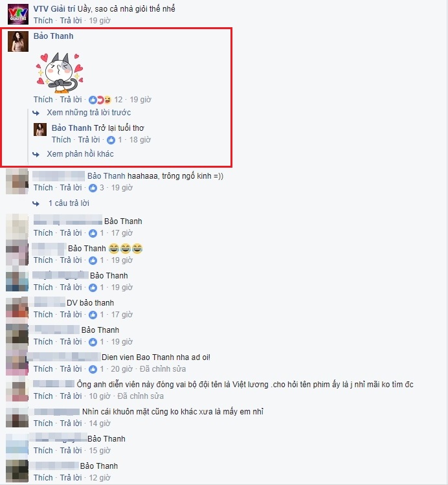Viewport: 448px width, 485px height.
Task: Click Trả lời under 'Dien vien Bao Thanh' comment
Action: coord(71,368)
